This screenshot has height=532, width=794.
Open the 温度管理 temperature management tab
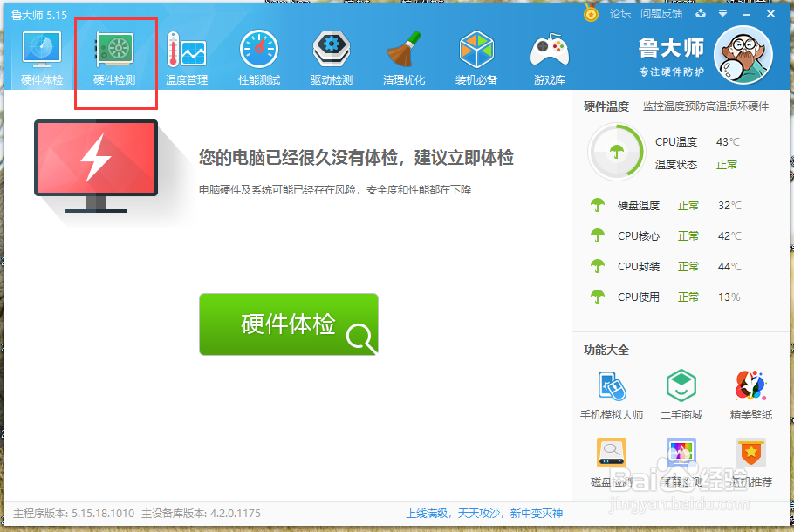[x=187, y=58]
